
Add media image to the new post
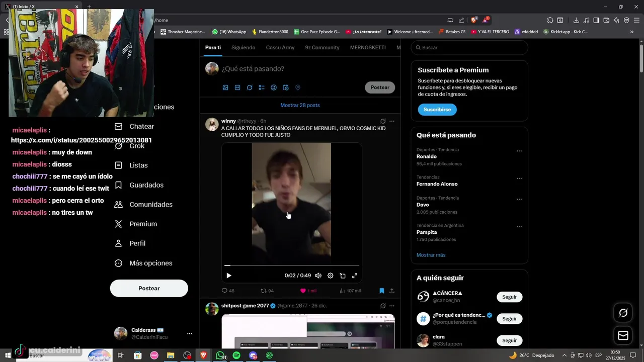[x=225, y=87]
